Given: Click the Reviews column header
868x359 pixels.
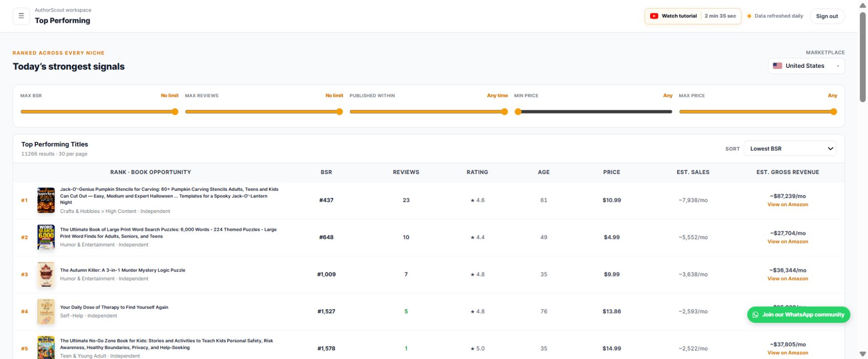Looking at the screenshot, I should click(406, 172).
